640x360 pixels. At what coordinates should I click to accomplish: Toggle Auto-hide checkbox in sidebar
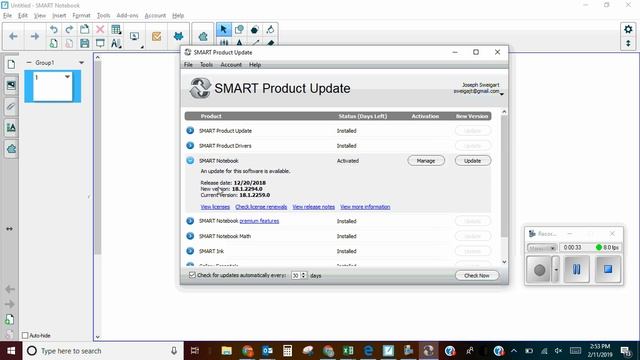coord(25,336)
